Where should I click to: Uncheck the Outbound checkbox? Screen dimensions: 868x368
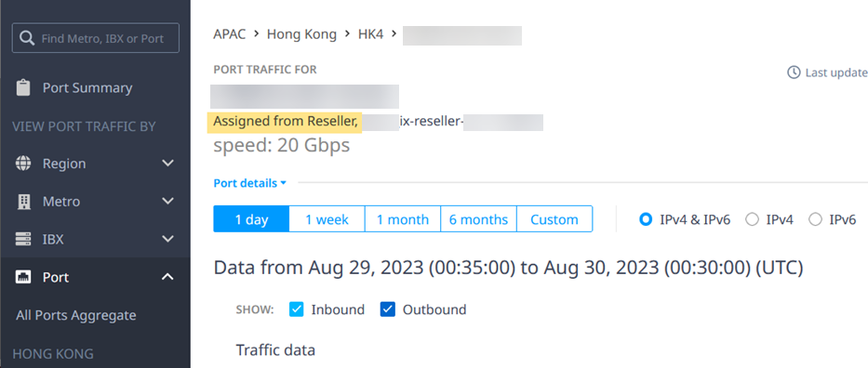pyautogui.click(x=388, y=309)
